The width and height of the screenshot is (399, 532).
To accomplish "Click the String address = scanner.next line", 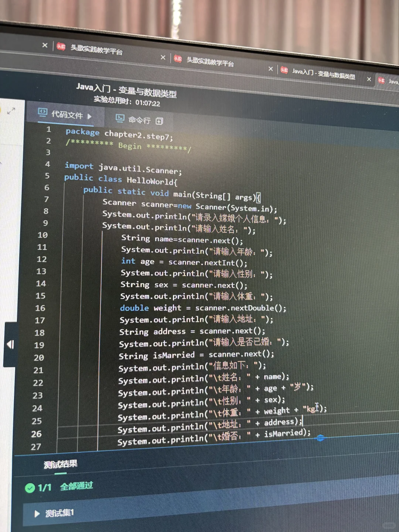I will point(192,331).
